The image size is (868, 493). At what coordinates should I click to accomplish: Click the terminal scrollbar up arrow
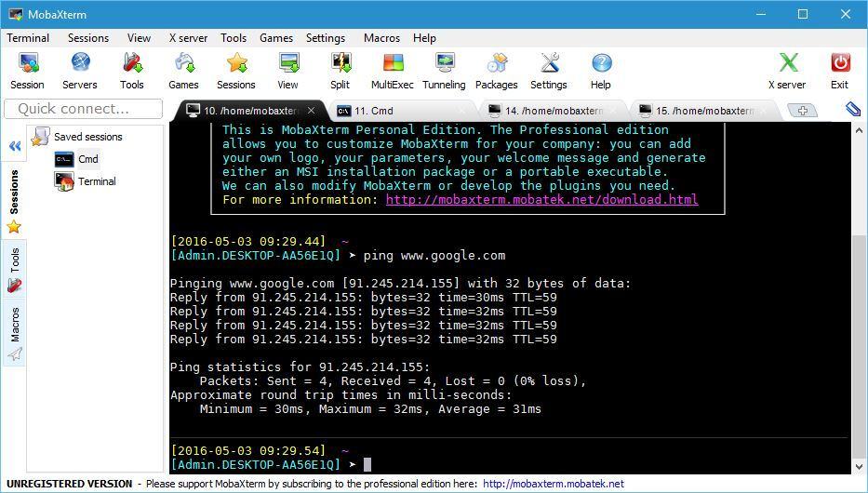(x=859, y=131)
